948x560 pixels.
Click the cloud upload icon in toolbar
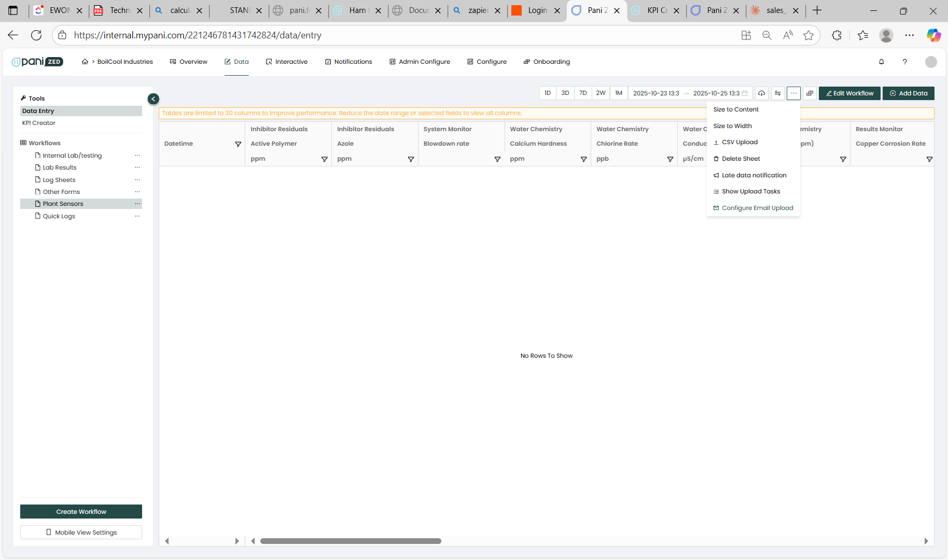[x=761, y=93]
